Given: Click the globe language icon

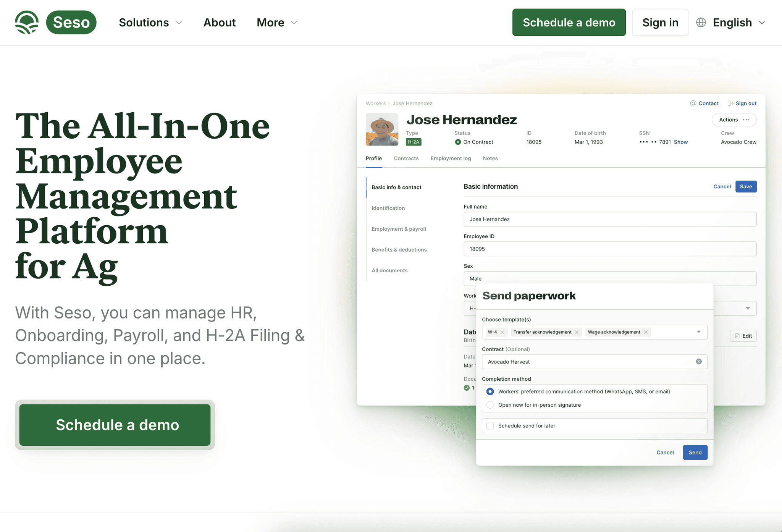Looking at the screenshot, I should click(701, 23).
